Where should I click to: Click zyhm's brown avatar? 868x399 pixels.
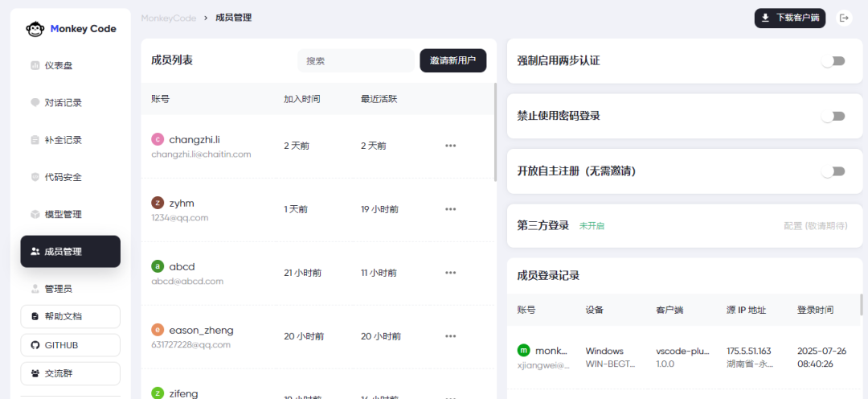click(158, 203)
